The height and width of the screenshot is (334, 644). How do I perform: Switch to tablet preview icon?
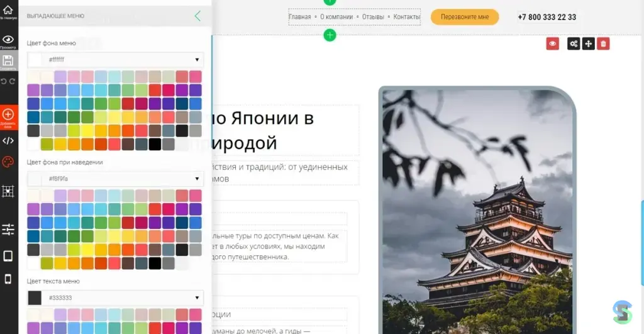[x=8, y=256]
